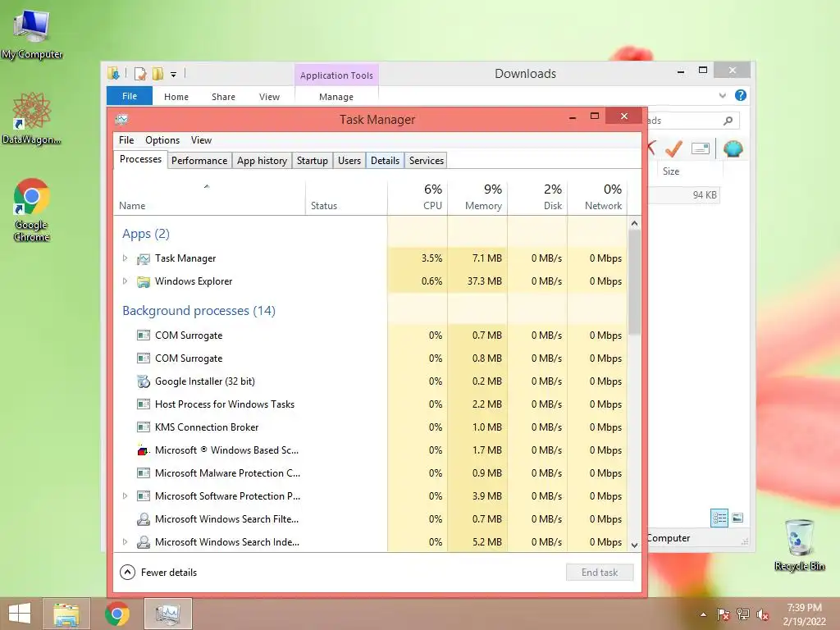Screen dimensions: 840x630
Task: Switch to the Services tab
Action: pyautogui.click(x=427, y=161)
